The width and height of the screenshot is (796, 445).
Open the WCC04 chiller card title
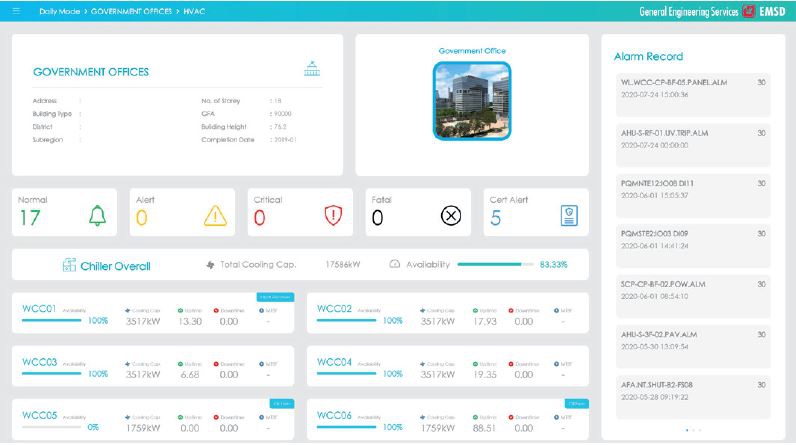point(334,362)
